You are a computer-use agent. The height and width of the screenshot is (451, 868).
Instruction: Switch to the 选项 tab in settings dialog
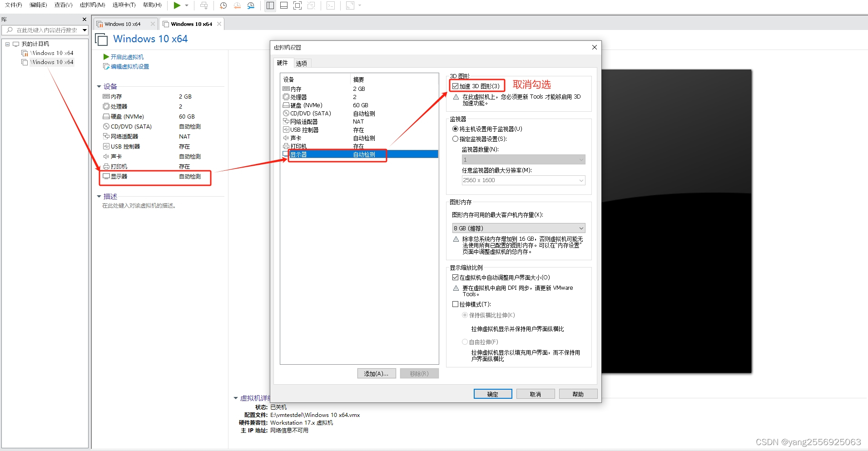302,63
